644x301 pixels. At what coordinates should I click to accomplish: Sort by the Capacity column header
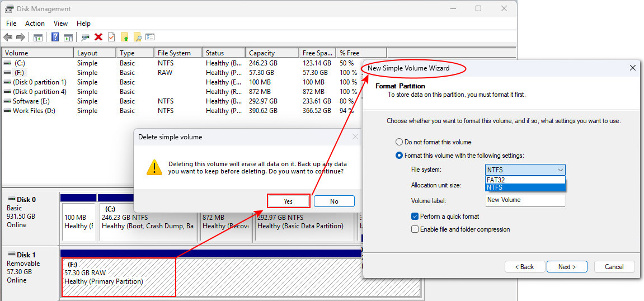click(272, 53)
